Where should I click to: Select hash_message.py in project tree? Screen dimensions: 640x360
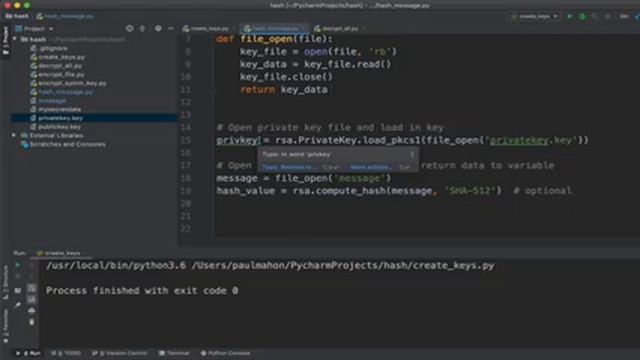pos(65,92)
